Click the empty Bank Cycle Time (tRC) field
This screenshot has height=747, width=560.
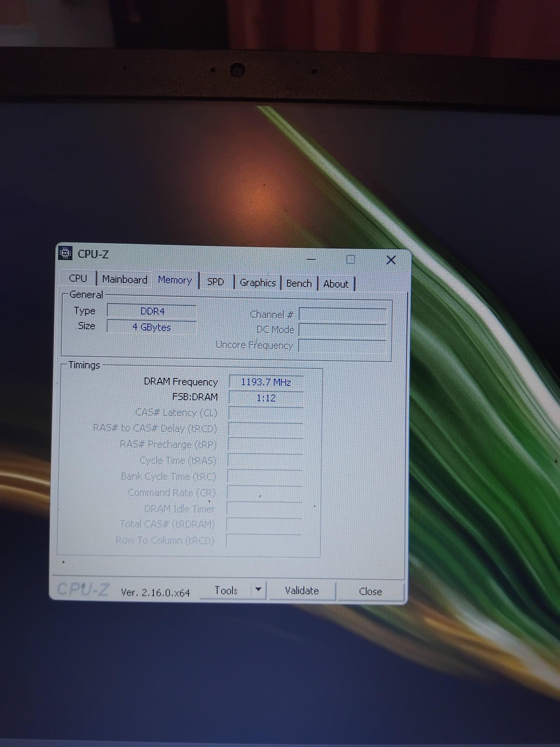click(265, 477)
